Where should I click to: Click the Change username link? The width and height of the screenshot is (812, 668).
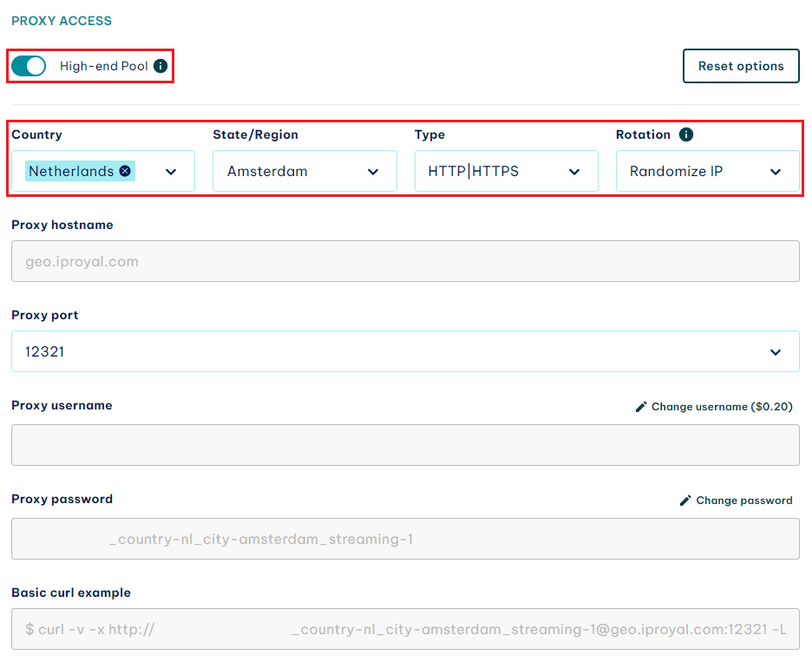click(x=722, y=407)
